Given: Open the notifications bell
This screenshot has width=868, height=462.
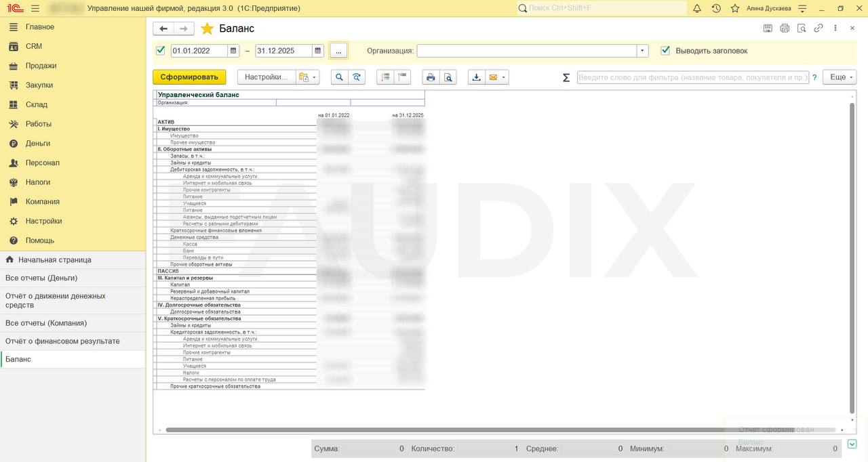Looking at the screenshot, I should (x=697, y=8).
